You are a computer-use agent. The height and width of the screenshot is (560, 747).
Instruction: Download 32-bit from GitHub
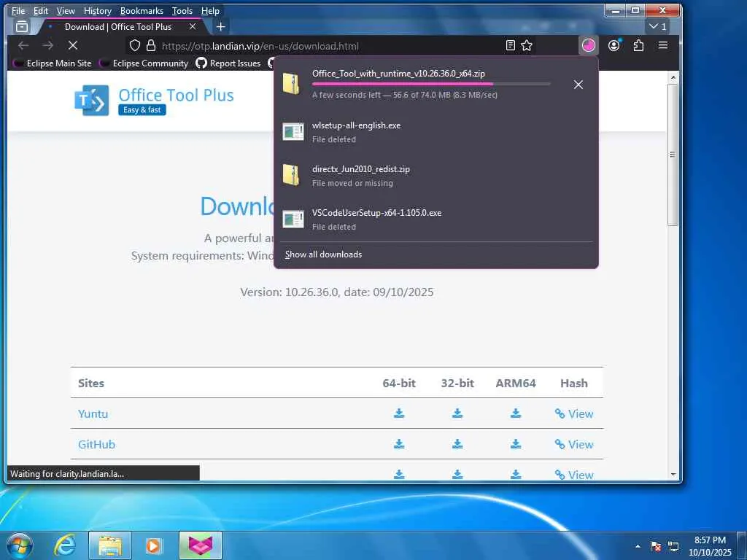(457, 444)
